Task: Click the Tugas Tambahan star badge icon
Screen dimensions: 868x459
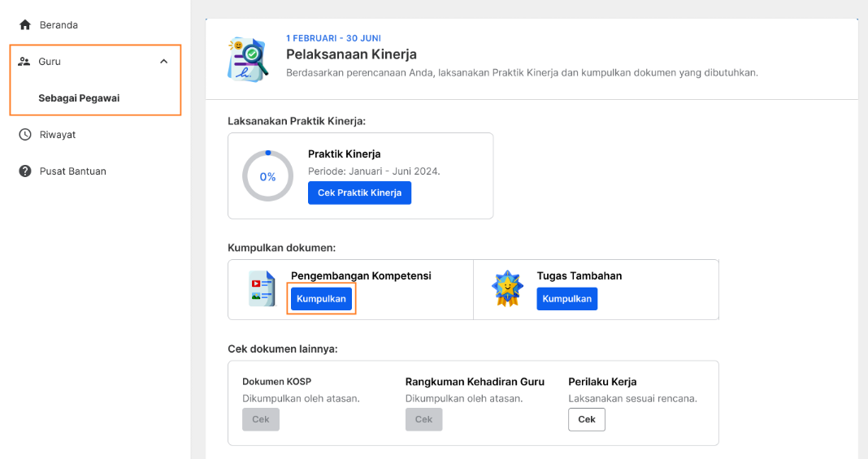Action: coord(507,288)
